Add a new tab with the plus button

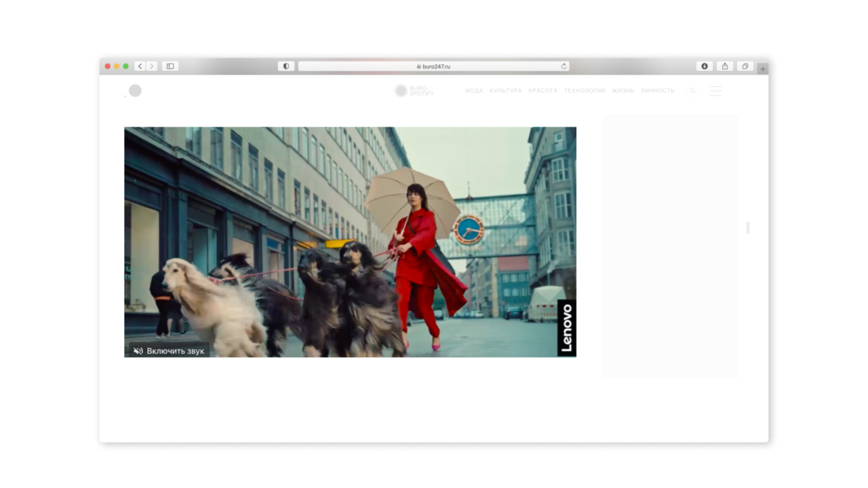[x=763, y=68]
